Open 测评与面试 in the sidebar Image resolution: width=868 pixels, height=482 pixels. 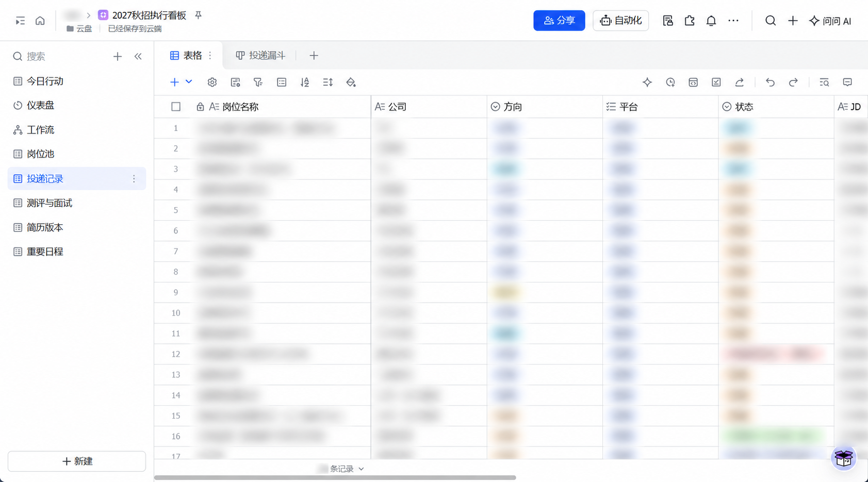point(76,203)
